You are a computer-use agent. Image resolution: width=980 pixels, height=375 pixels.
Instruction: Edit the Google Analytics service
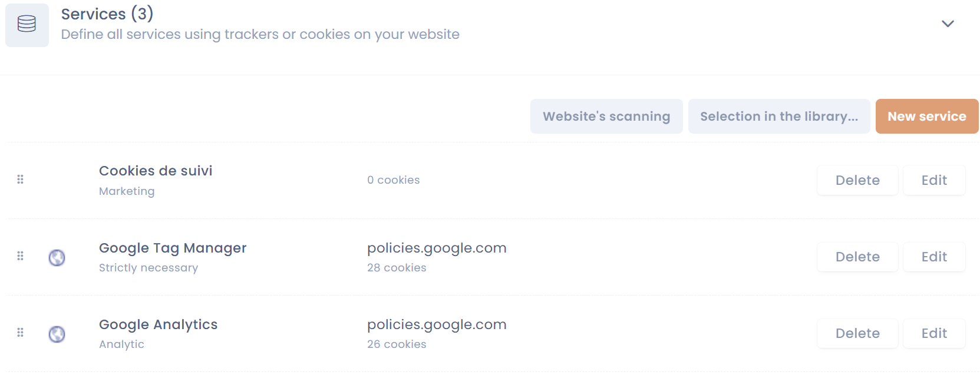(x=934, y=333)
